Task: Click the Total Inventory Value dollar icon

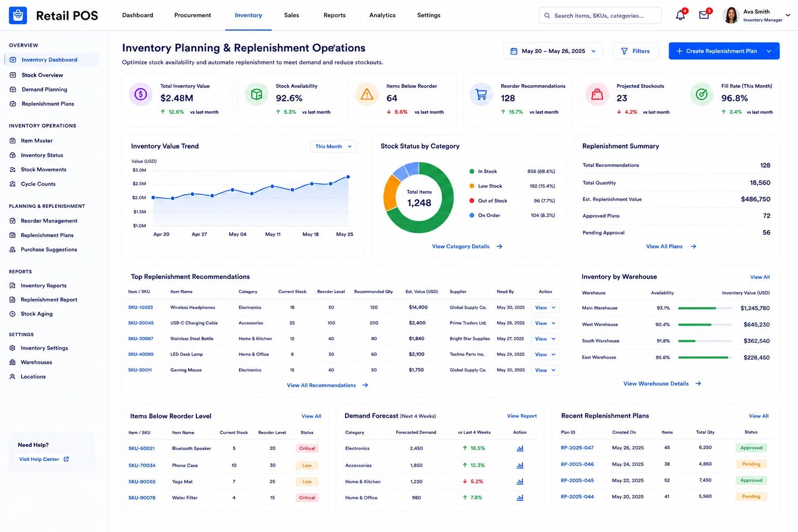Action: tap(141, 95)
